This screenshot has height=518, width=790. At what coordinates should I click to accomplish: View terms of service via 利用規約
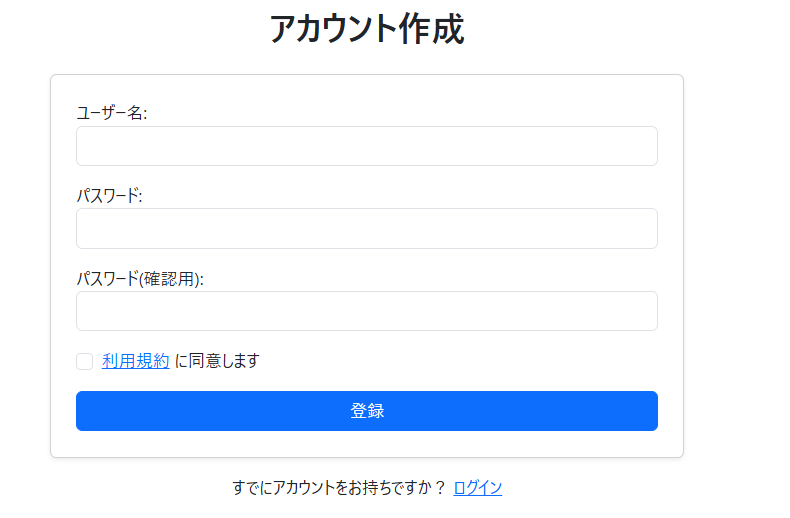(135, 361)
